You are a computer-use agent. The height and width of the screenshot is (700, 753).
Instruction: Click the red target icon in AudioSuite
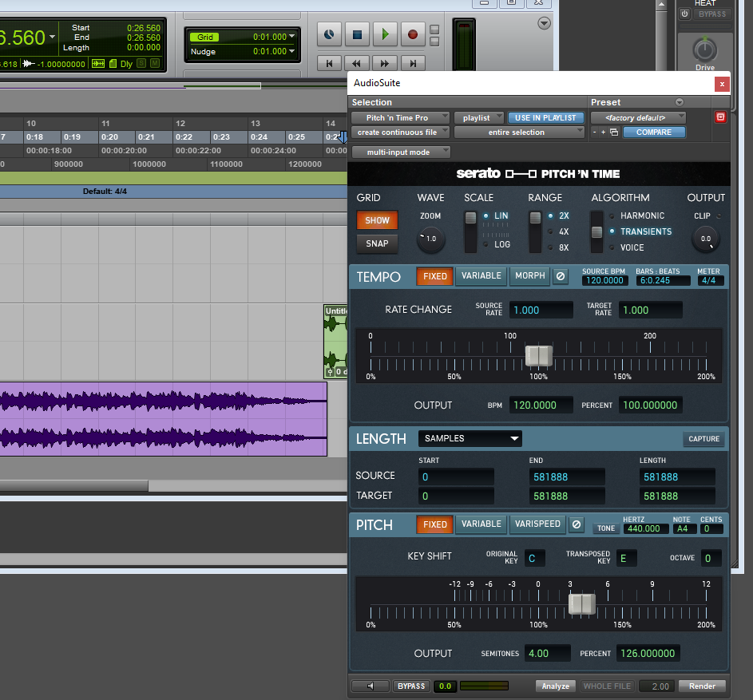(x=720, y=117)
